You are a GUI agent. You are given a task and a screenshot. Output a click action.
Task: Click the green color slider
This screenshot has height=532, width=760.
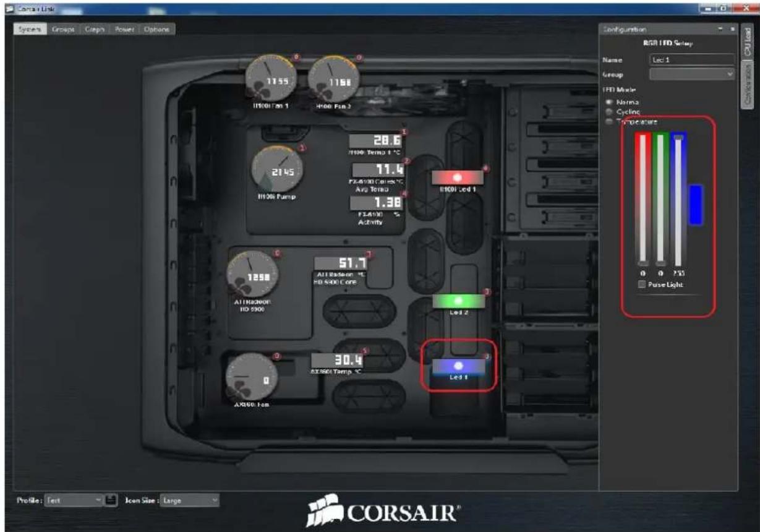click(660, 199)
